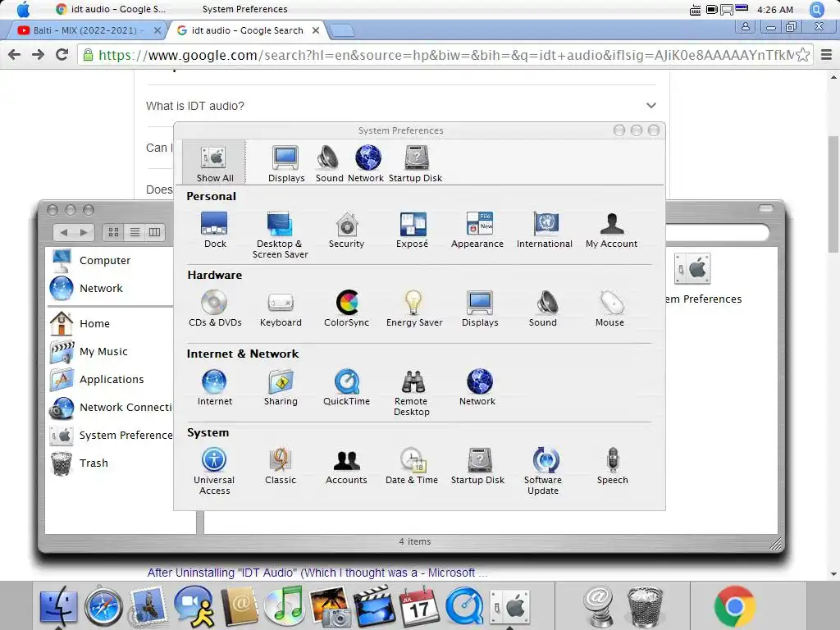
Task: Open Sound in the Hardware section
Action: click(x=543, y=308)
